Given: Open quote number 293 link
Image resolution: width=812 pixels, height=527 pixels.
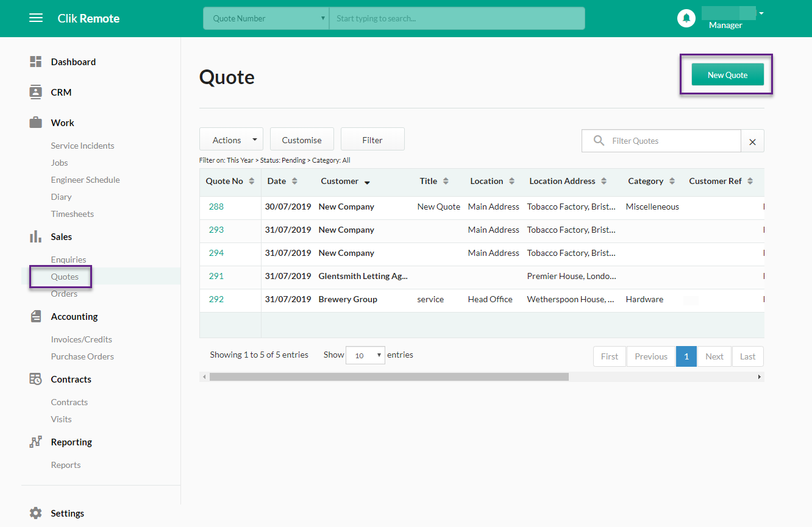Looking at the screenshot, I should pos(216,230).
